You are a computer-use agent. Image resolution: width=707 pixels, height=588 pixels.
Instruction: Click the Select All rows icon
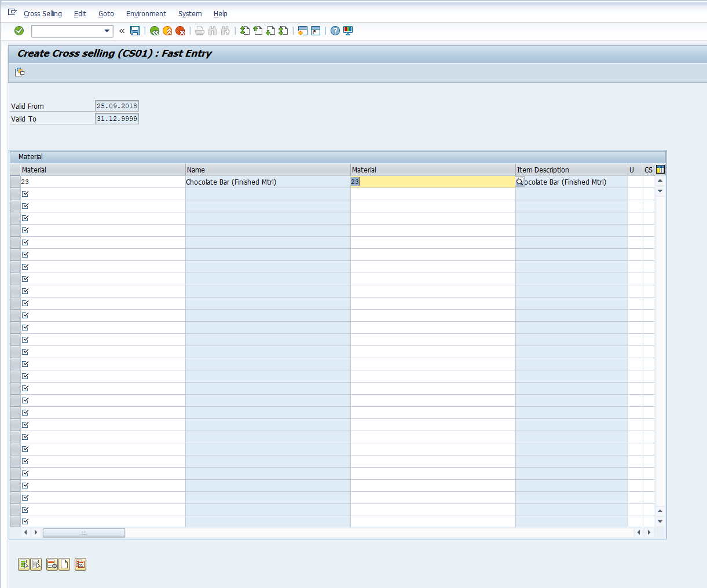(x=24, y=564)
